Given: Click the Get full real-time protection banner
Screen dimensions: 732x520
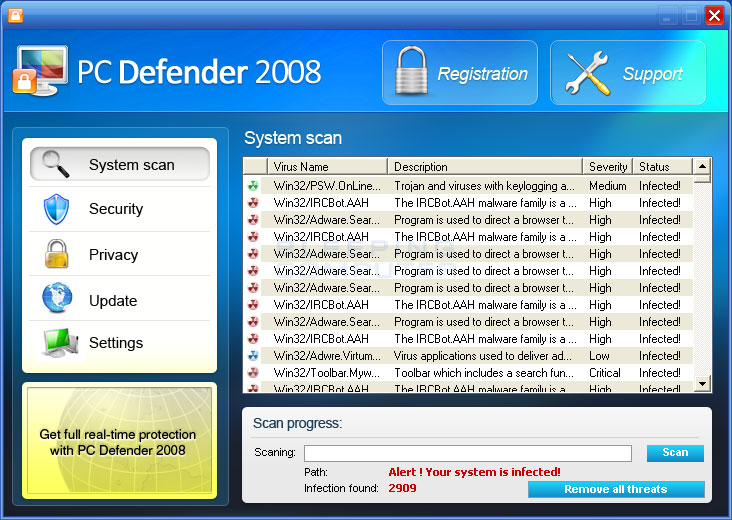Looking at the screenshot, I should click(x=120, y=441).
